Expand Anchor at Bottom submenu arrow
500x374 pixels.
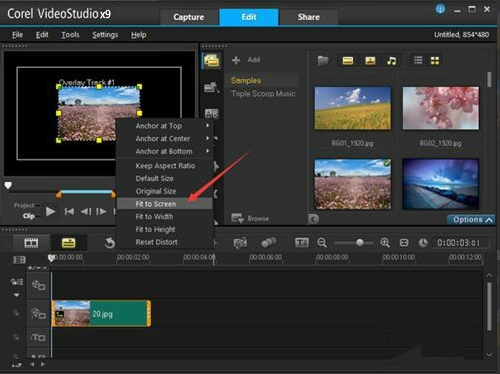(x=208, y=151)
